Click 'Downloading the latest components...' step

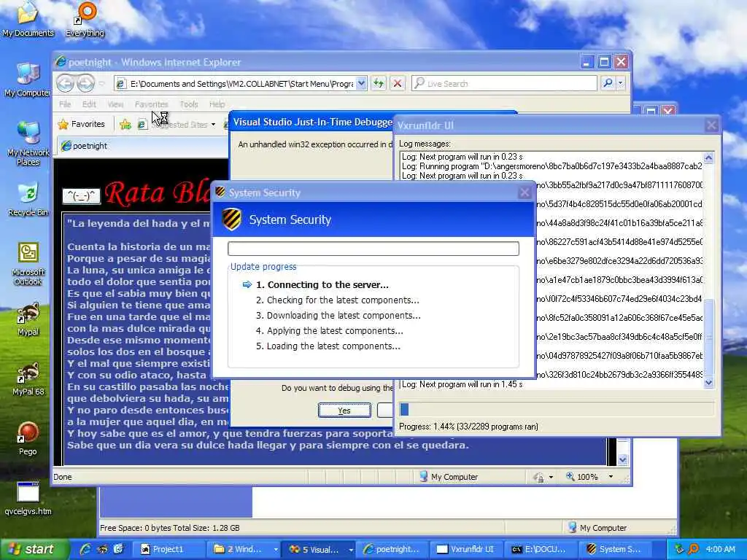[338, 315]
